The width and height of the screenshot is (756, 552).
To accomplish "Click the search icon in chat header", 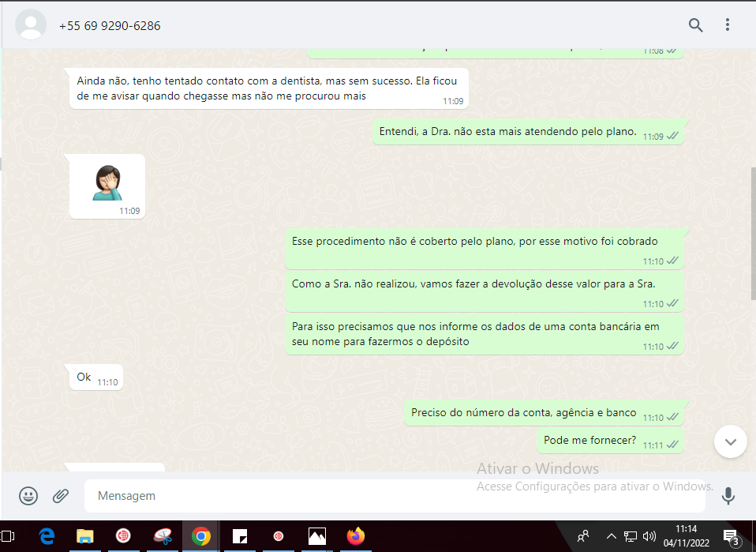I will (x=695, y=25).
